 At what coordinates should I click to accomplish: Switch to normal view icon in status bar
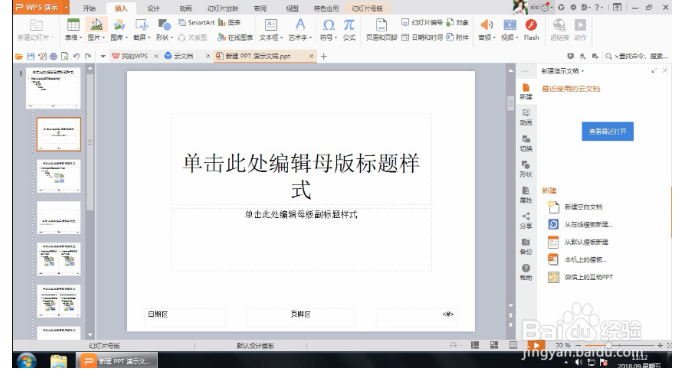pyautogui.click(x=475, y=345)
